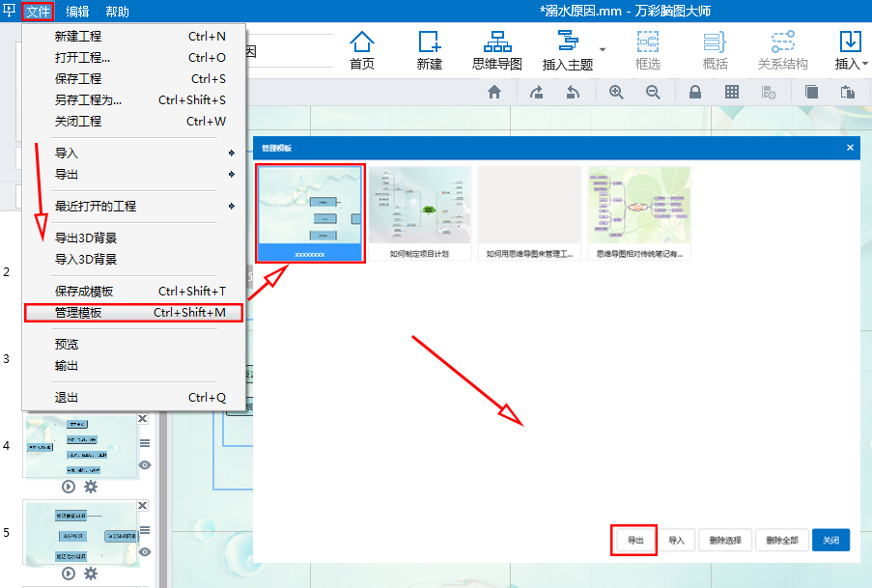This screenshot has height=588, width=872.
Task: Open the gear settings for slide 4
Action: 91,487
